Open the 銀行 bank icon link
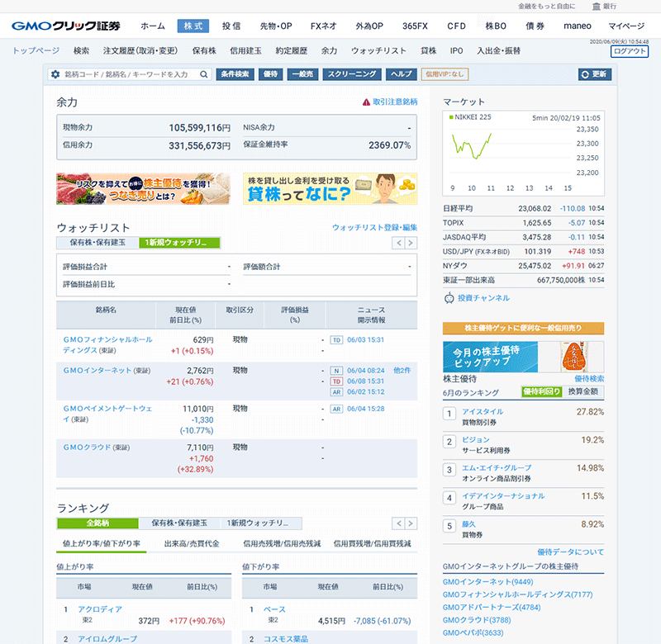661x644 pixels. [x=602, y=6]
